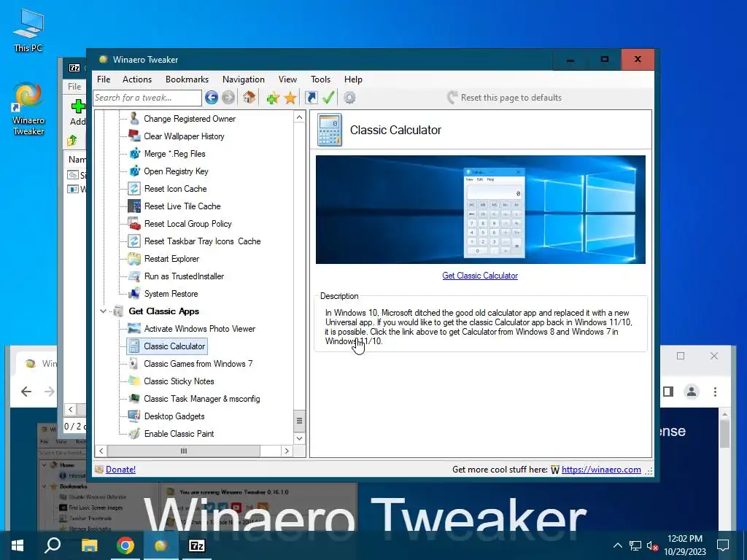The width and height of the screenshot is (747, 560).
Task: Click the tree horizontal scroll left arrow
Action: click(x=101, y=451)
